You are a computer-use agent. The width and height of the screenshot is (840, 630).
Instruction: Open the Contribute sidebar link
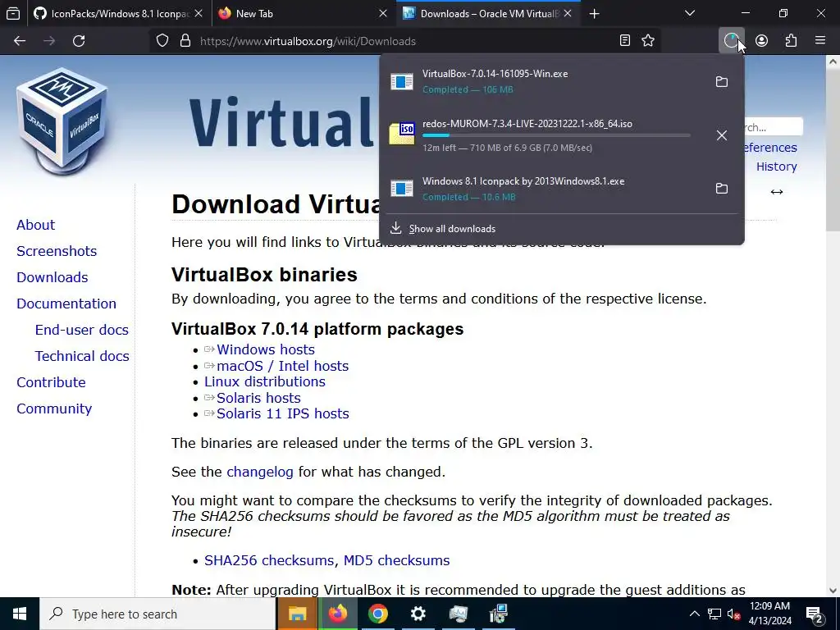(x=51, y=382)
